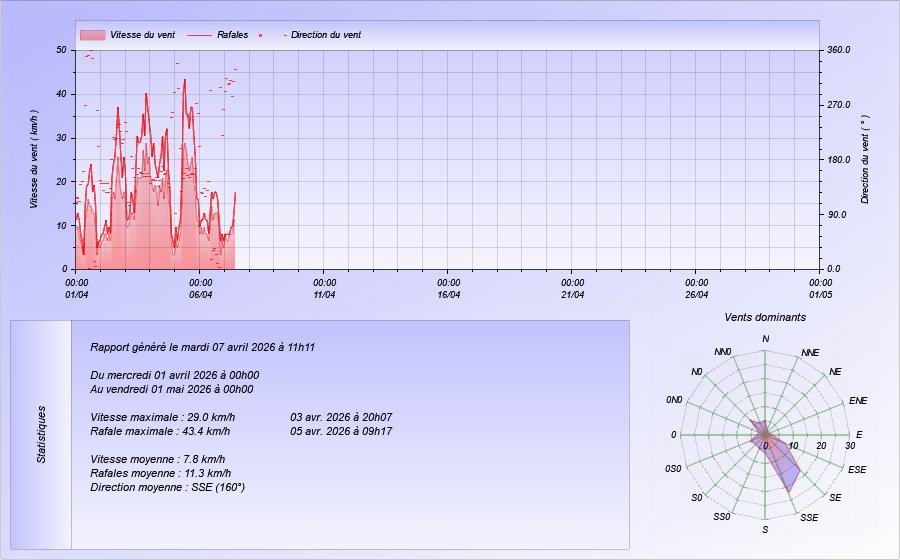Select the Direction moyenne SSE (160°) text

[167, 487]
